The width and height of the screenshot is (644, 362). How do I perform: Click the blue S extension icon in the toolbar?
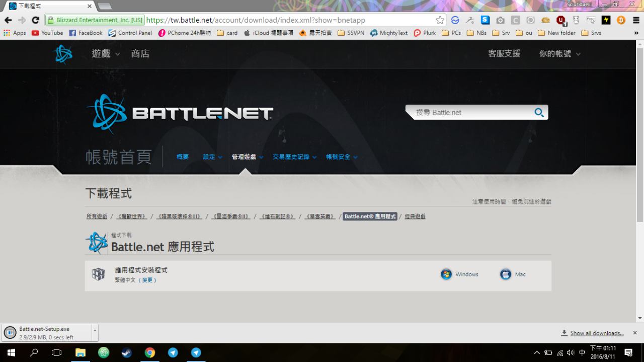coord(485,20)
